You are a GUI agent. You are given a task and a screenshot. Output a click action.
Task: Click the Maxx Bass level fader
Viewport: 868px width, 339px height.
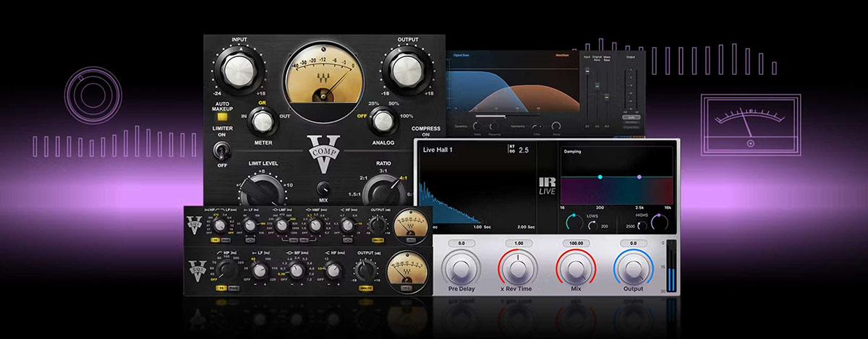click(x=606, y=97)
